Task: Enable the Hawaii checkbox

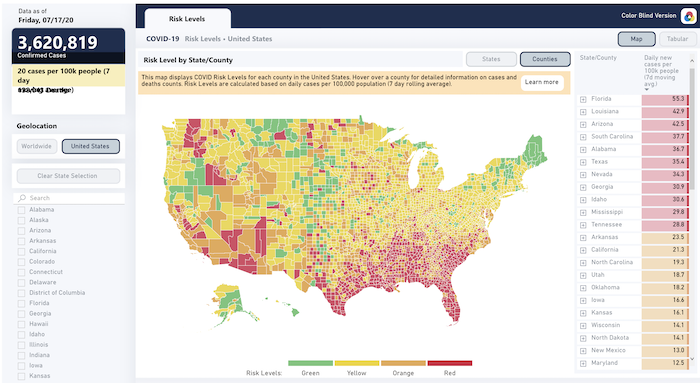Action: pyautogui.click(x=21, y=324)
